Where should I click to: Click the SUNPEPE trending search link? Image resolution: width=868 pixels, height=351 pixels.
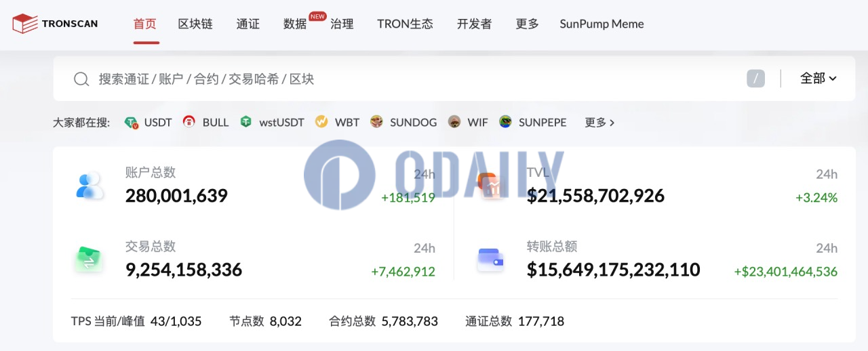click(x=542, y=123)
